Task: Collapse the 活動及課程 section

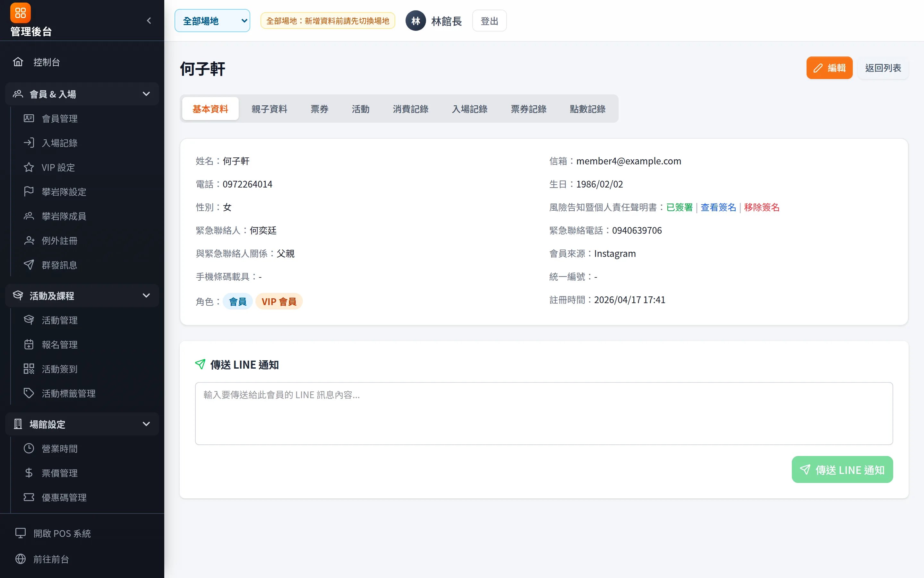Action: [x=82, y=295]
